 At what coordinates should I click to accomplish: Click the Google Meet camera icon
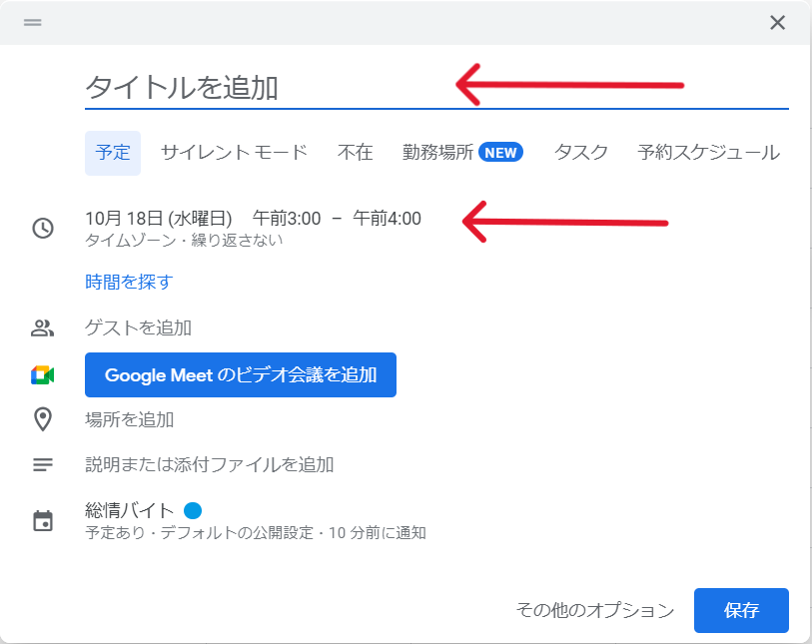point(43,374)
